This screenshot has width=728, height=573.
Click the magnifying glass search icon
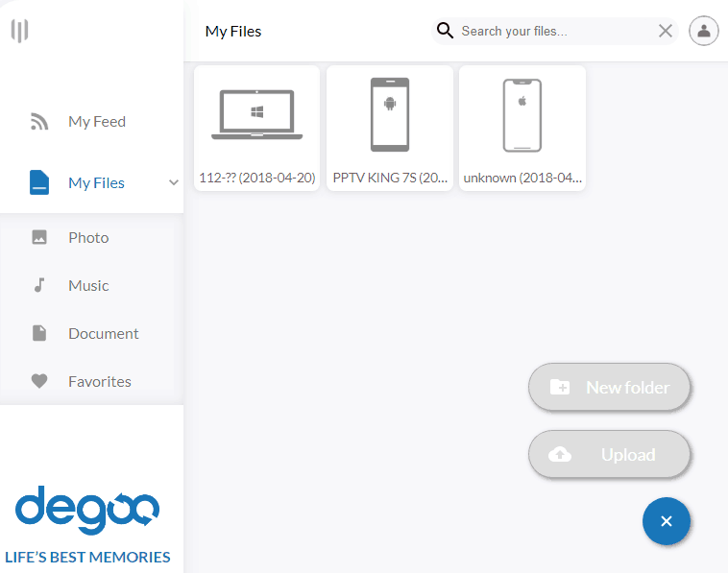click(445, 31)
